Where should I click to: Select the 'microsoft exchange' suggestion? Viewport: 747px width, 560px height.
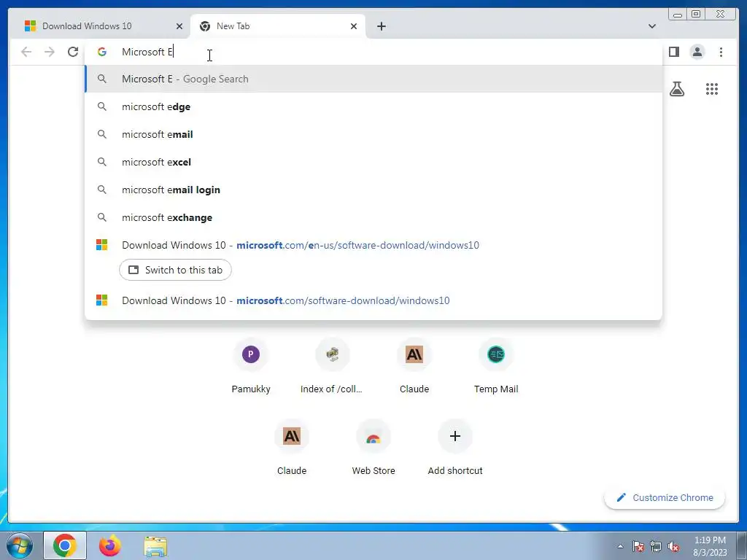(x=373, y=217)
